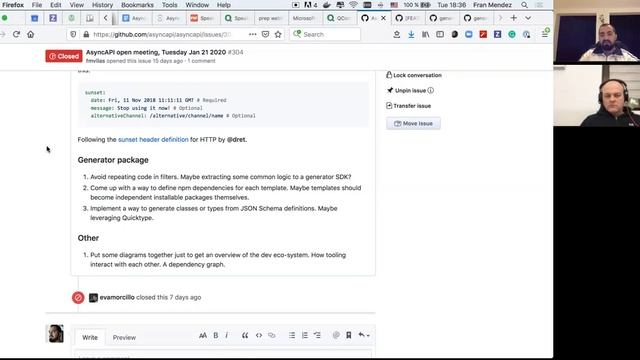This screenshot has height=360, width=640.
Task: Open evamorcillo's profile link
Action: point(117,298)
